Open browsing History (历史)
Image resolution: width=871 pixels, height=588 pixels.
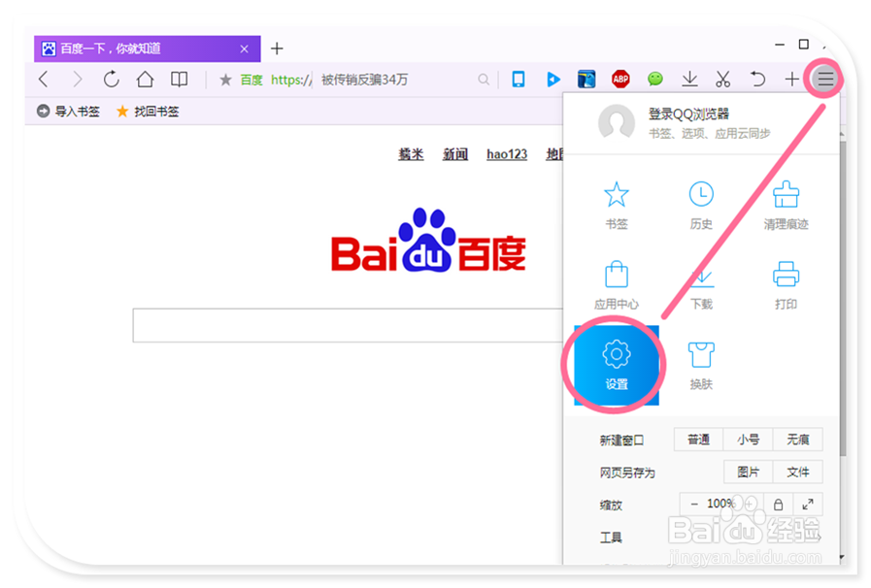(701, 205)
